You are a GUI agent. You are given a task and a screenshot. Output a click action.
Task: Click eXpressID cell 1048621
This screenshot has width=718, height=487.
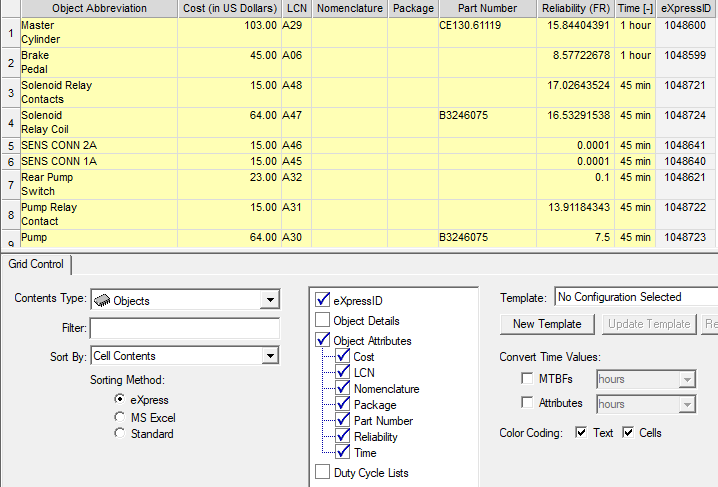click(686, 184)
